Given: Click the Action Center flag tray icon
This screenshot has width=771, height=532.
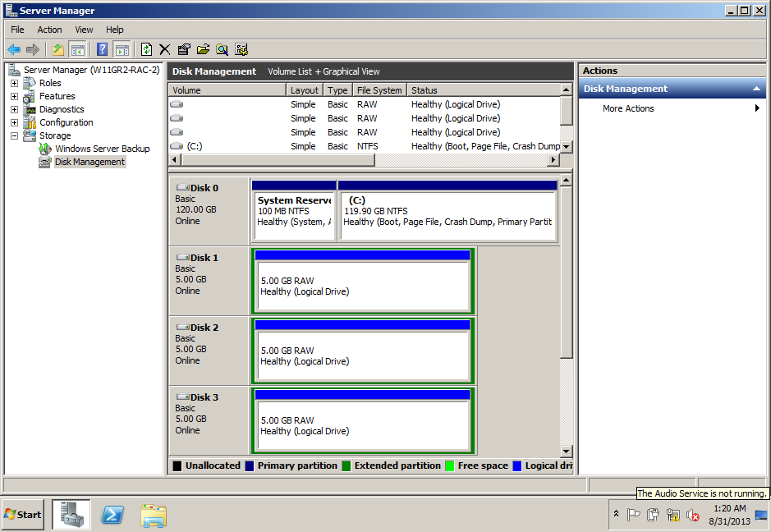Looking at the screenshot, I should coord(633,514).
